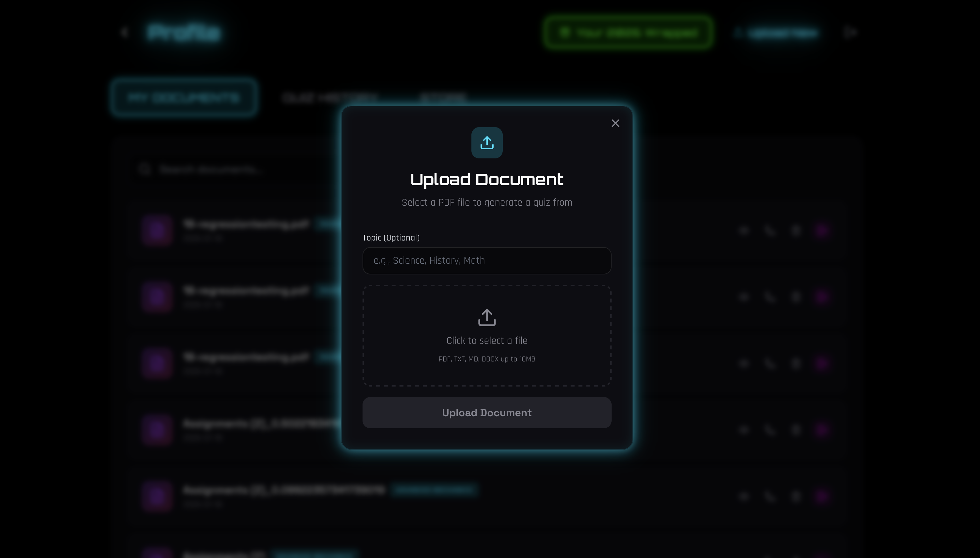This screenshot has height=558, width=980.
Task: Switch to the My Documents tab
Action: [184, 97]
